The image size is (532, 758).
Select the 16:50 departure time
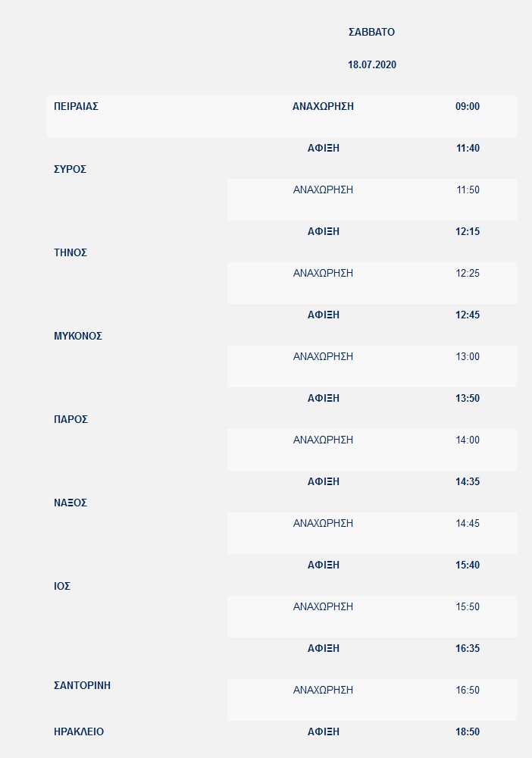(468, 691)
